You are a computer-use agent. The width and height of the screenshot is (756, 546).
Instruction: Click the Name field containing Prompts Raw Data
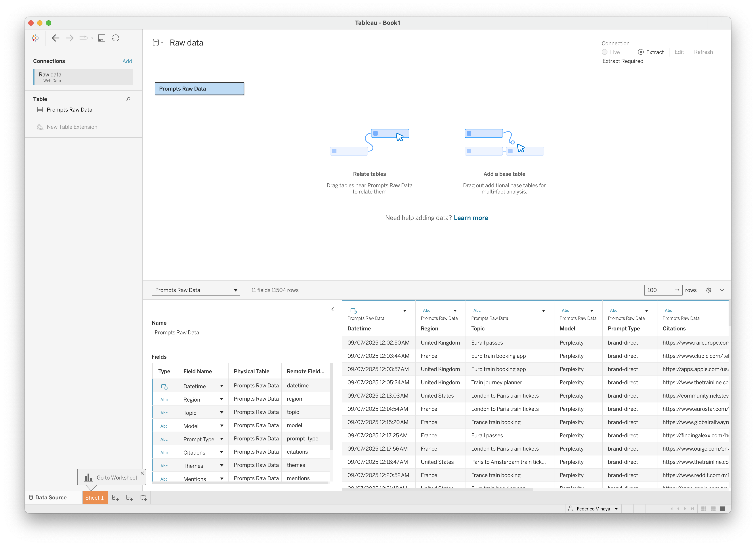pyautogui.click(x=242, y=332)
